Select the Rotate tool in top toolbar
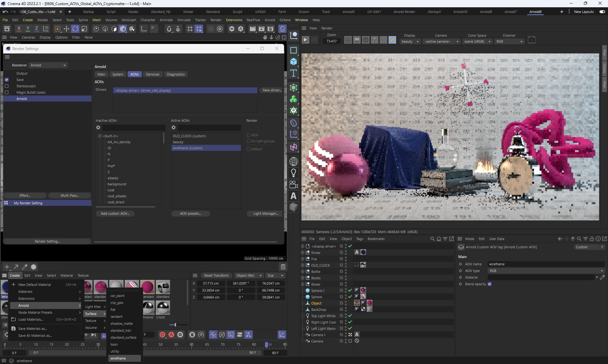Image resolution: width=608 pixels, height=364 pixels. [x=75, y=29]
